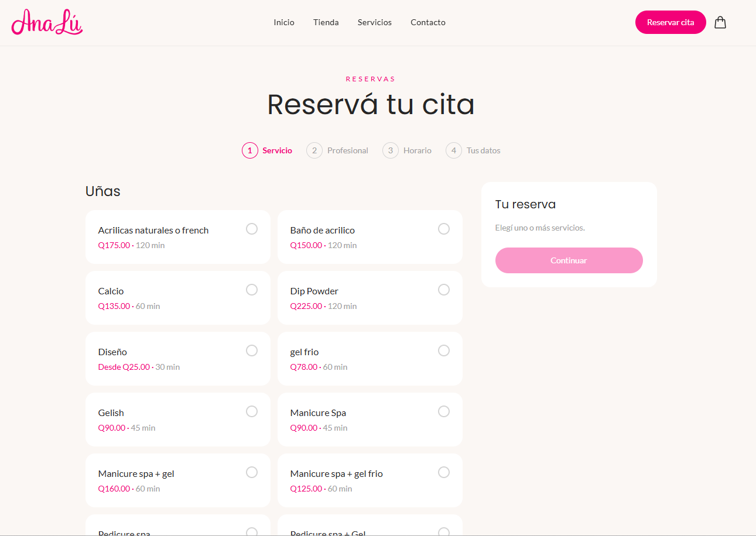The image size is (756, 536).
Task: Select the Baño de acrilico radio button
Action: point(444,229)
